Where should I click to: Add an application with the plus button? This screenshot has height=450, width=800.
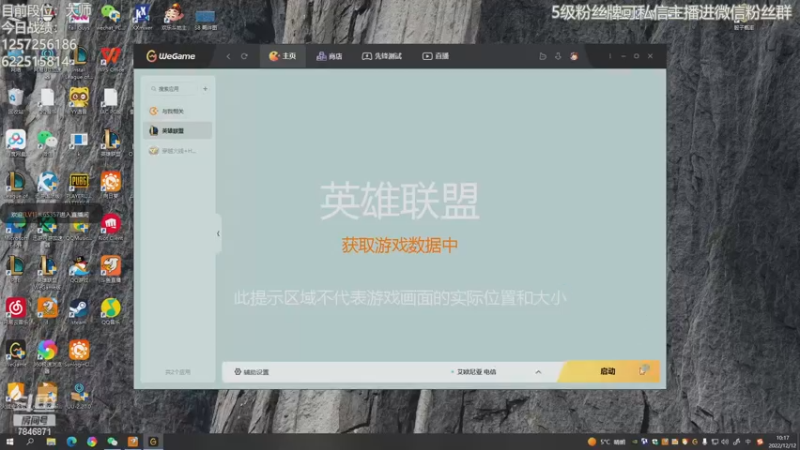(205, 89)
